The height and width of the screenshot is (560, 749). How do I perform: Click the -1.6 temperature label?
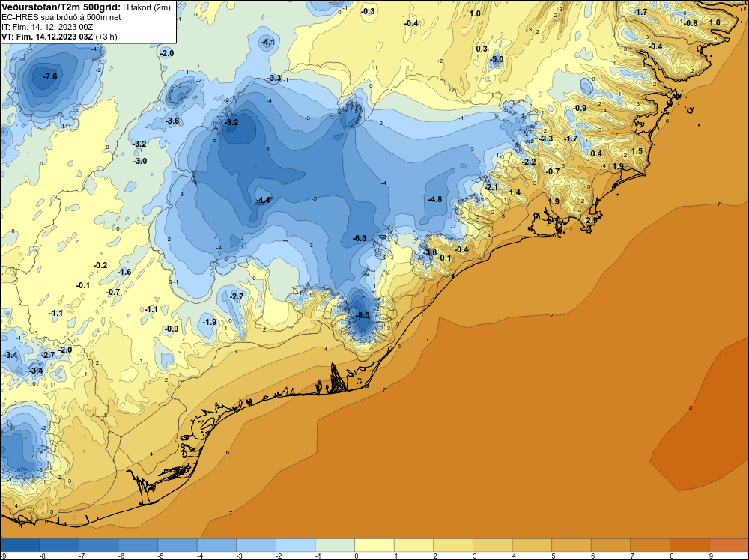(x=124, y=272)
